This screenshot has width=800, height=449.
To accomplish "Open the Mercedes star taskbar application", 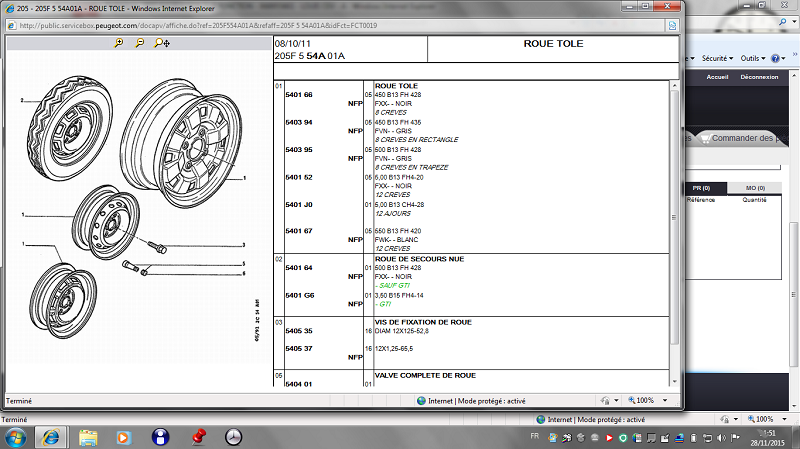I will pyautogui.click(x=233, y=437).
